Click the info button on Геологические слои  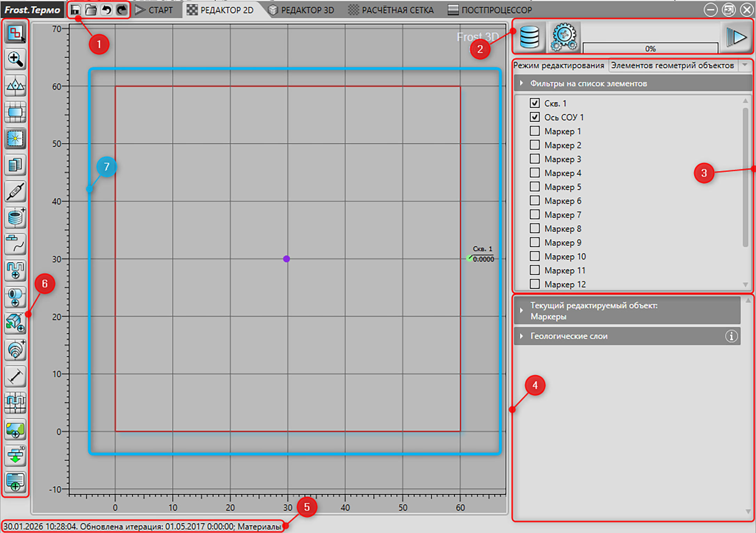pos(731,336)
